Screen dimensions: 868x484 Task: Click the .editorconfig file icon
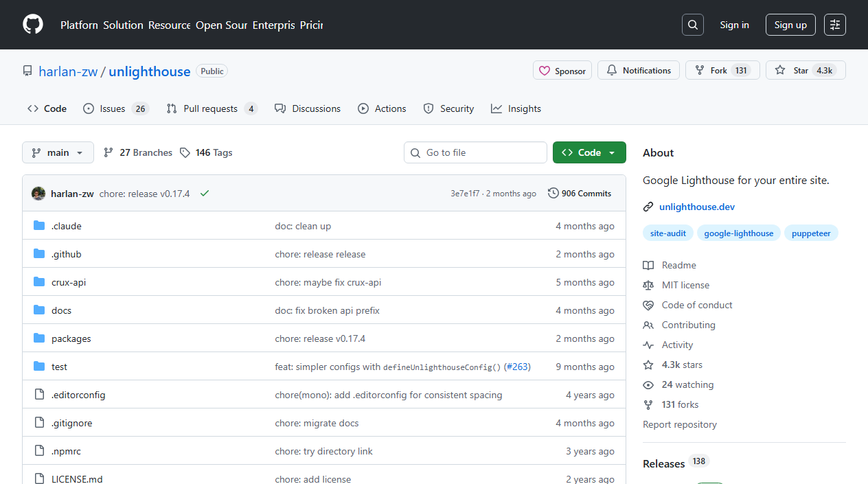(x=39, y=395)
